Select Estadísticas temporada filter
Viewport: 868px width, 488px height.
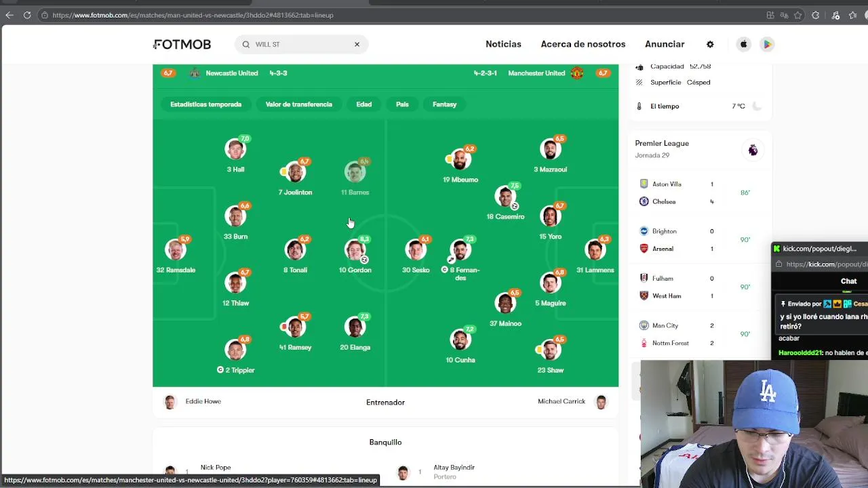(x=205, y=104)
